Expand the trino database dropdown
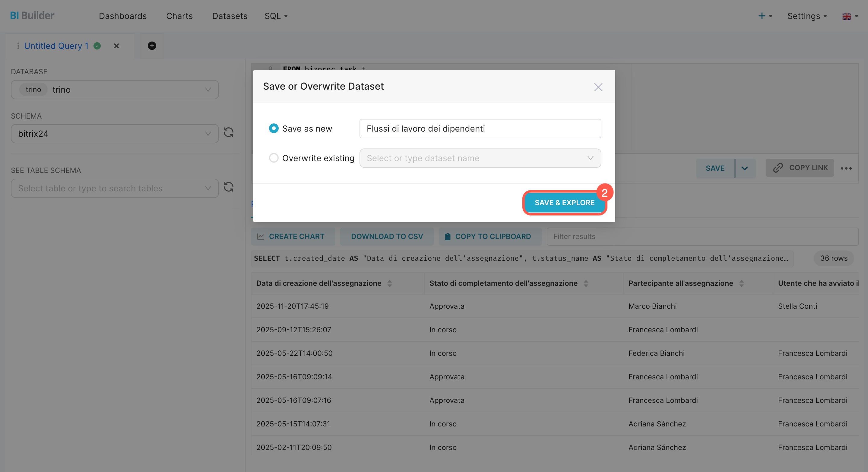Viewport: 868px width, 472px height. tap(115, 90)
